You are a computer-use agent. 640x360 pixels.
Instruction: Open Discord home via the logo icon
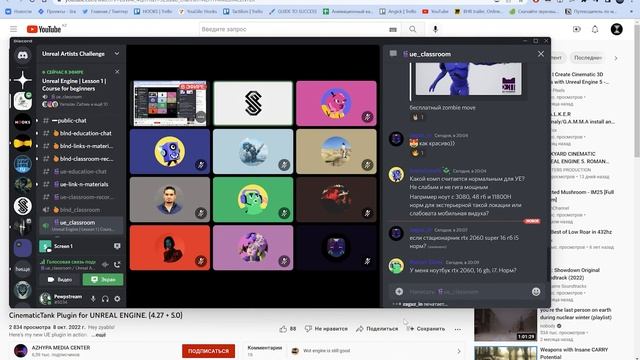tap(23, 56)
